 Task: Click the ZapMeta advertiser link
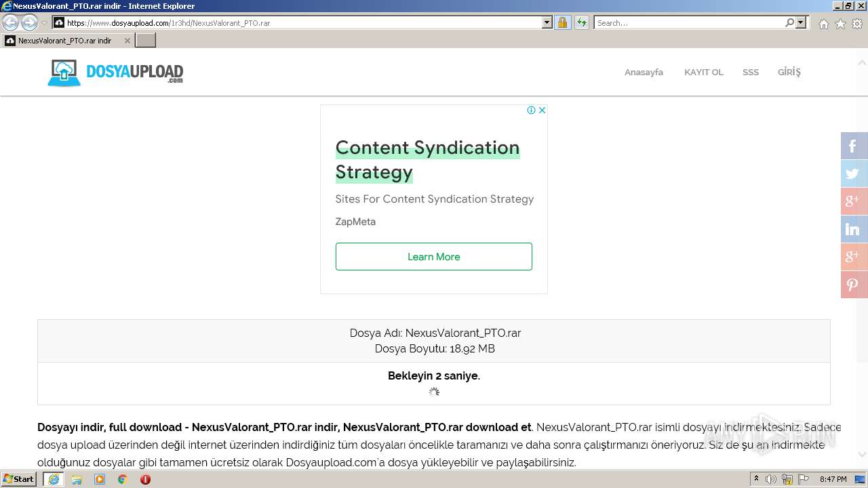point(355,222)
